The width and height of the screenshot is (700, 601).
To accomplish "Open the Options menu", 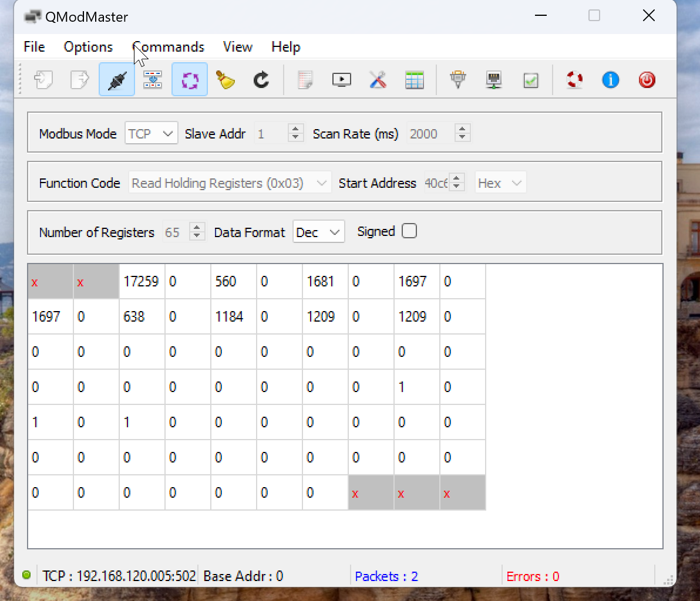I will click(x=88, y=47).
